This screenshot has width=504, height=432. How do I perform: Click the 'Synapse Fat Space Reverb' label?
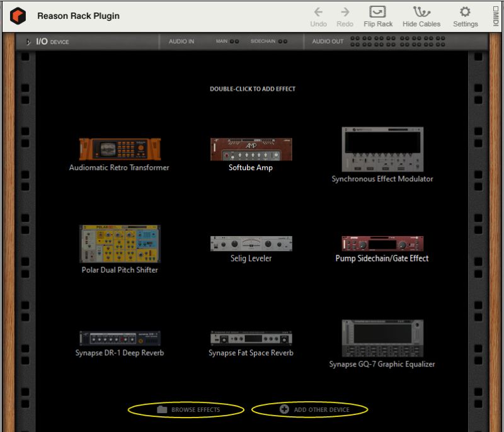pyautogui.click(x=251, y=353)
